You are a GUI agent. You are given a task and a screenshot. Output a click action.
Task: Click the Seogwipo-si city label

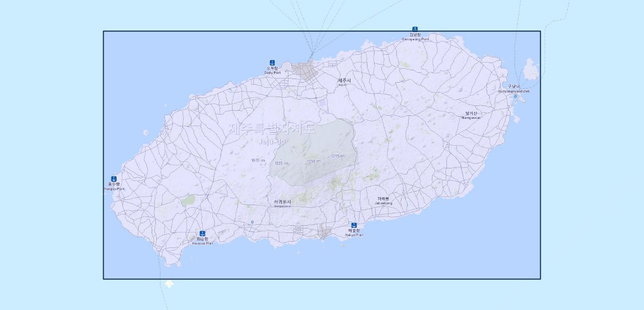tap(282, 203)
